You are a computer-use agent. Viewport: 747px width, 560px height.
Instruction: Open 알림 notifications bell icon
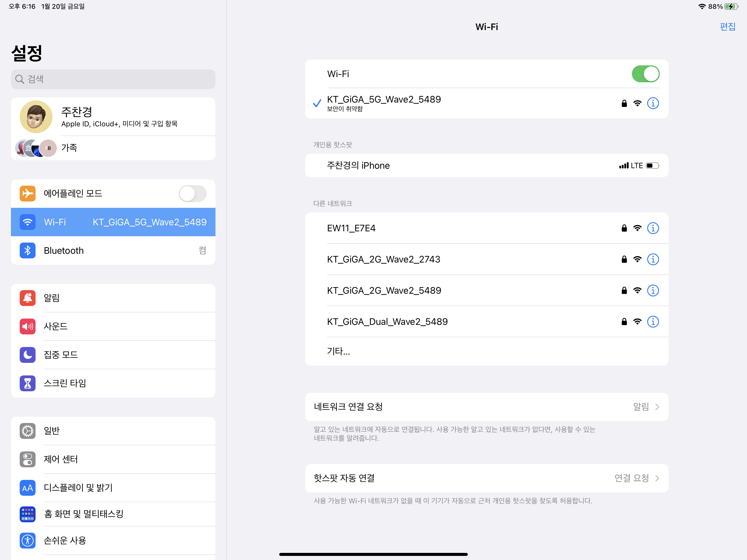[x=28, y=298]
